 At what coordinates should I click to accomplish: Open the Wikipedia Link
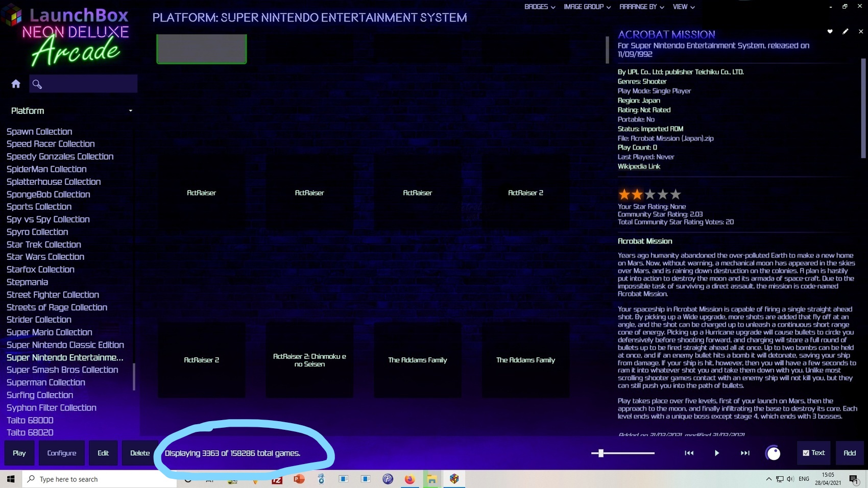pyautogui.click(x=639, y=166)
